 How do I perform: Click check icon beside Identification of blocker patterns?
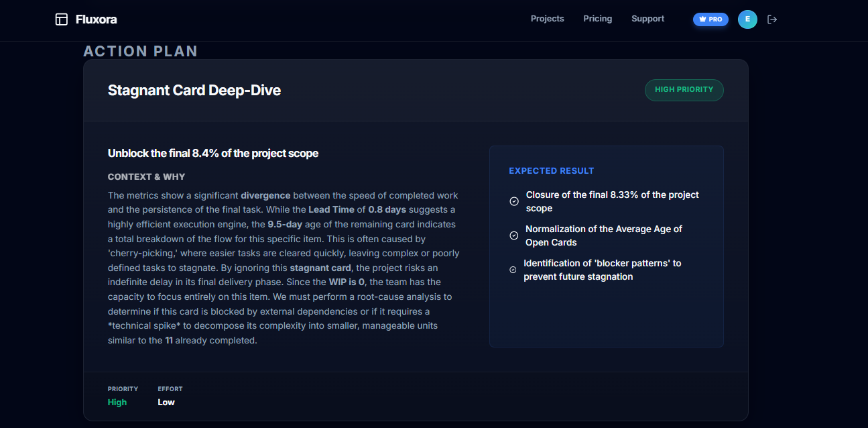coord(513,270)
